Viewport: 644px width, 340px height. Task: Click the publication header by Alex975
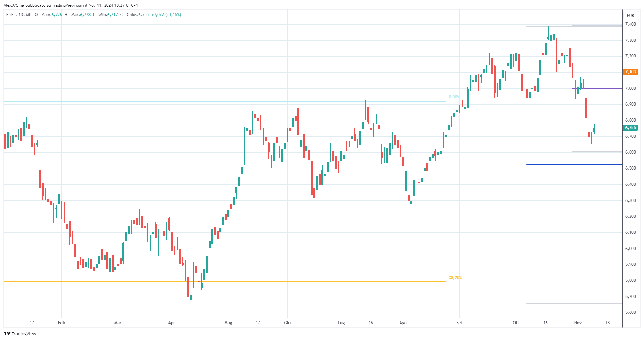(x=71, y=5)
